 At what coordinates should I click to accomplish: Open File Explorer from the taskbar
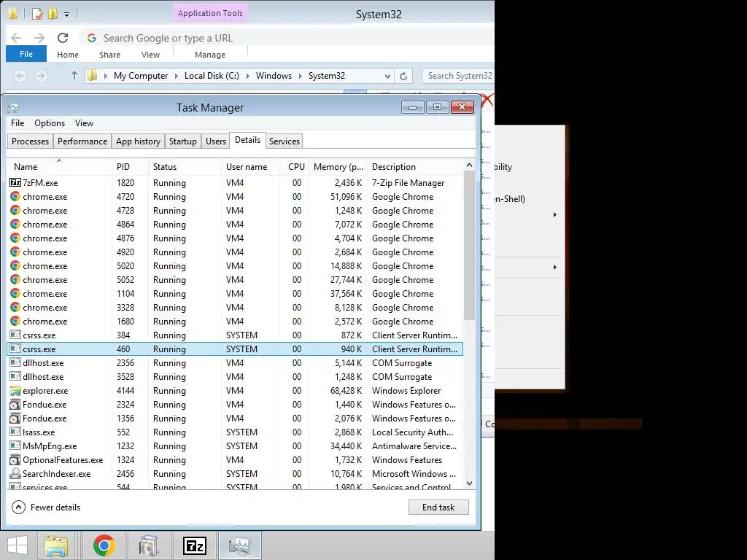click(56, 545)
